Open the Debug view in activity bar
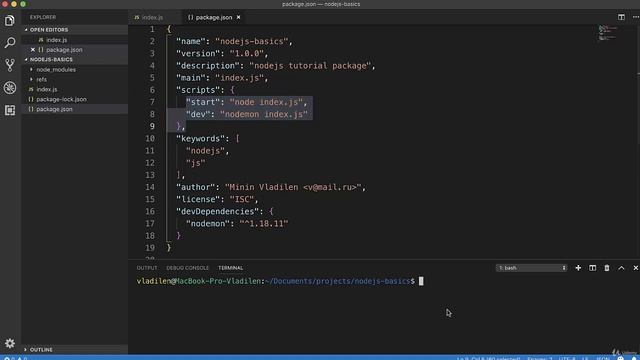The image size is (640, 360). point(10,87)
